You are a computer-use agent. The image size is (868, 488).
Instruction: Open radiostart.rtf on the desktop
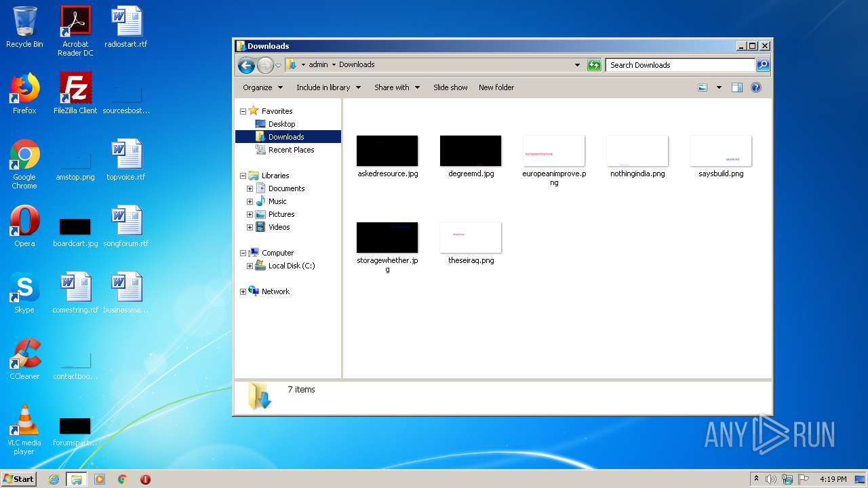click(x=126, y=27)
